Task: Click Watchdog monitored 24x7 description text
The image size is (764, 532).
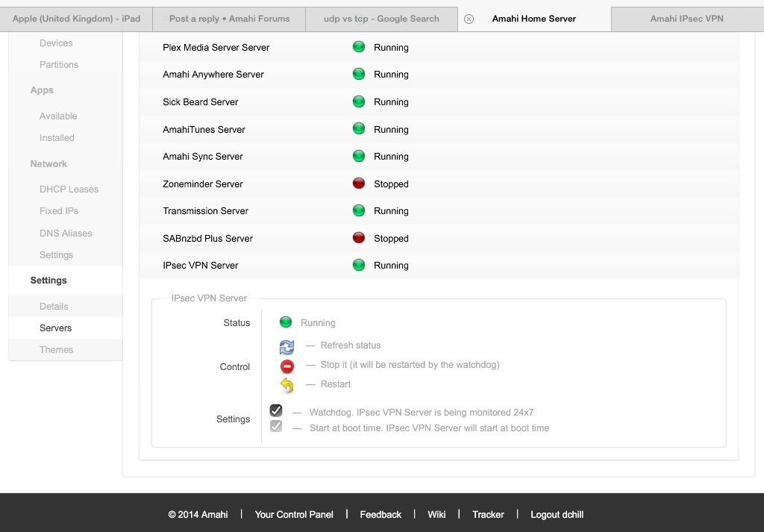Action: (x=422, y=413)
